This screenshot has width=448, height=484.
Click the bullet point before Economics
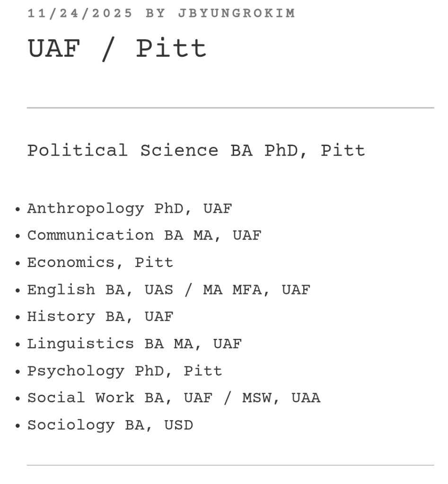18,263
